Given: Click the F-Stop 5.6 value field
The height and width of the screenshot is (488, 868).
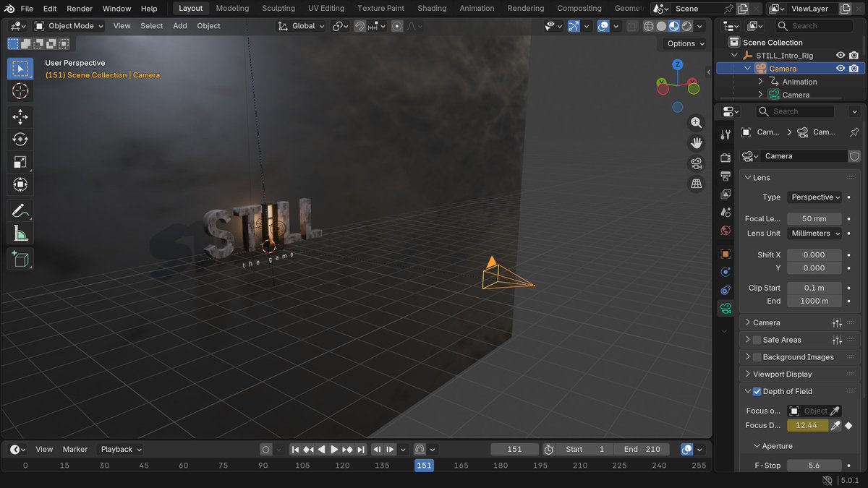Looking at the screenshot, I should coord(814,466).
